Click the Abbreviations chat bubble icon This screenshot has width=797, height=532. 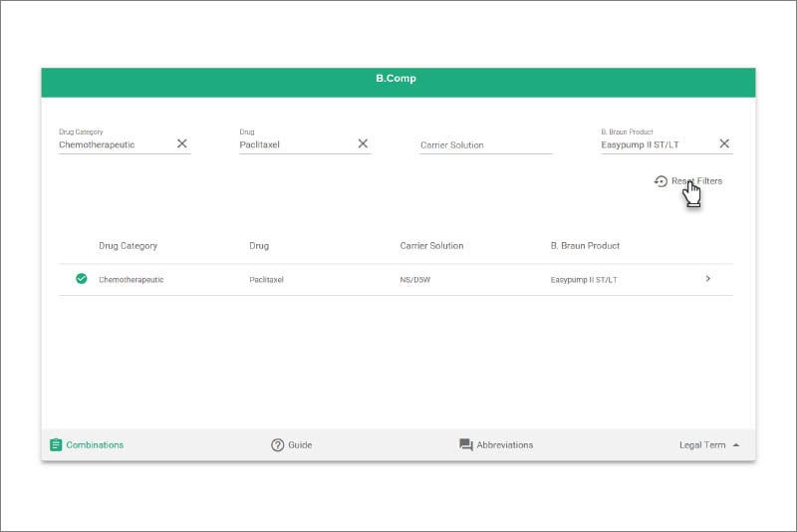coord(466,444)
